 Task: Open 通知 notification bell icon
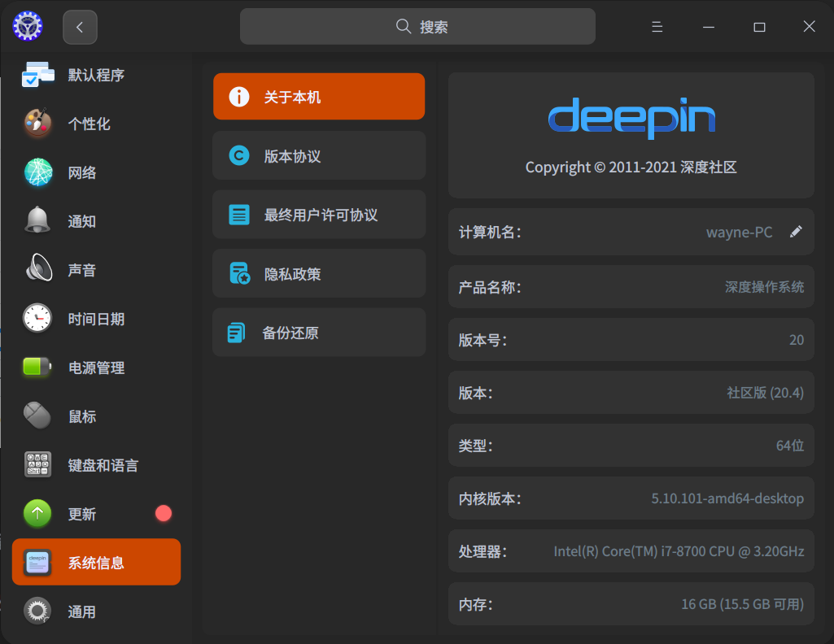37,220
